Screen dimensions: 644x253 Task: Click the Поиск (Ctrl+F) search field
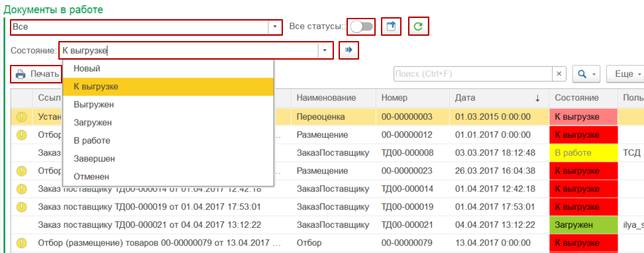pos(473,74)
